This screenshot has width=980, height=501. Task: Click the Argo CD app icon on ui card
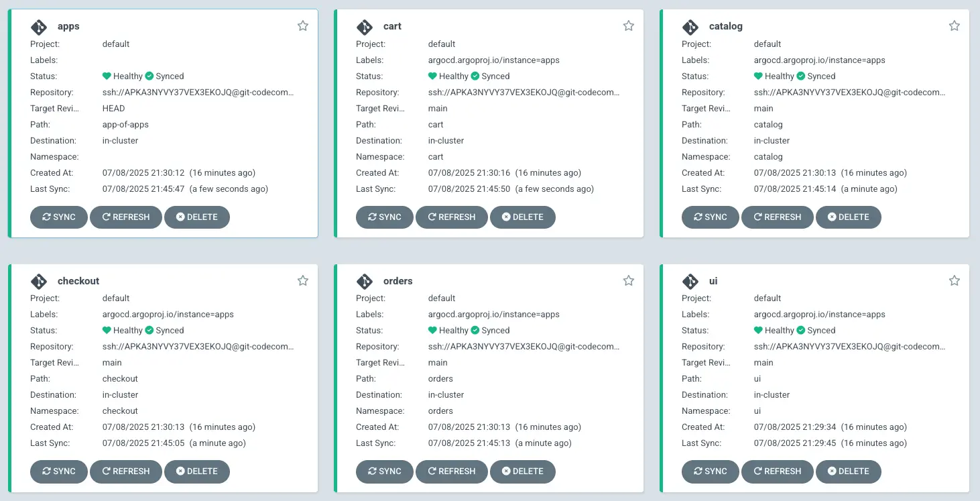click(x=690, y=281)
